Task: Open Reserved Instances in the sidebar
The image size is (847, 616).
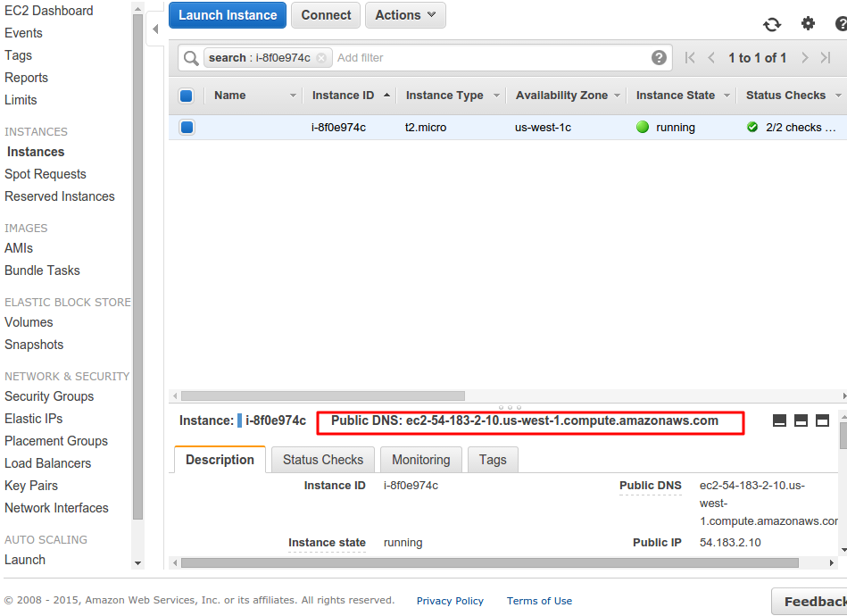Action: click(60, 196)
